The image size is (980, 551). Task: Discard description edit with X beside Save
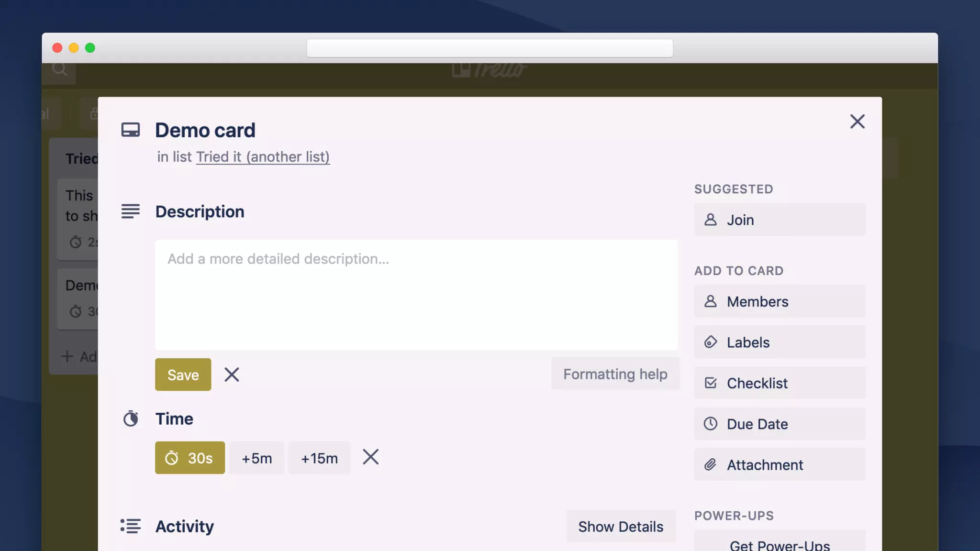tap(232, 375)
